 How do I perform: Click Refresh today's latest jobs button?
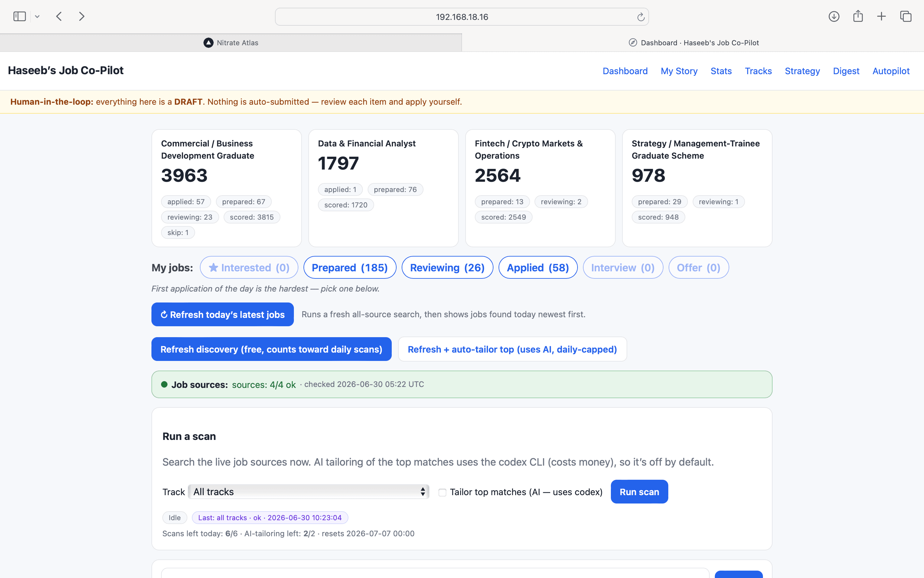click(x=223, y=314)
